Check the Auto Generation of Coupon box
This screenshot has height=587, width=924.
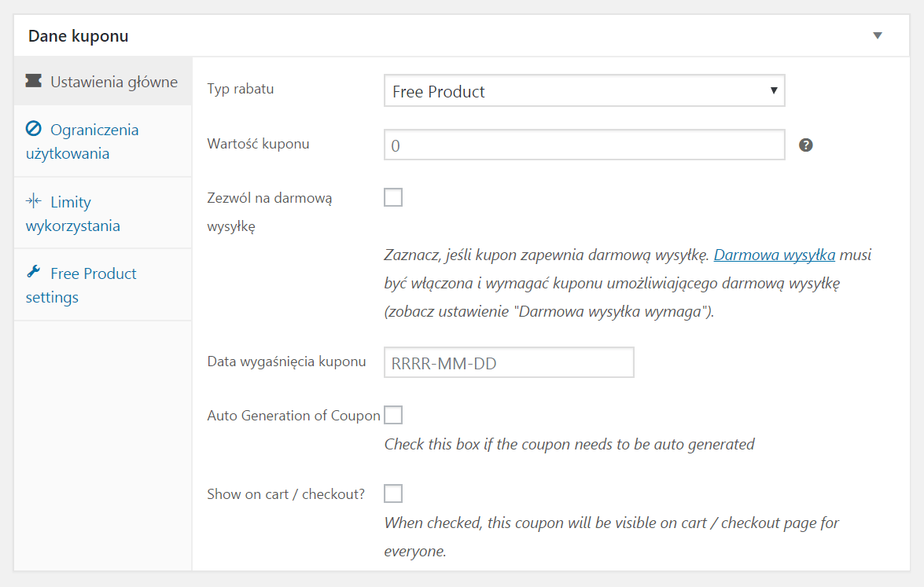pyautogui.click(x=393, y=415)
